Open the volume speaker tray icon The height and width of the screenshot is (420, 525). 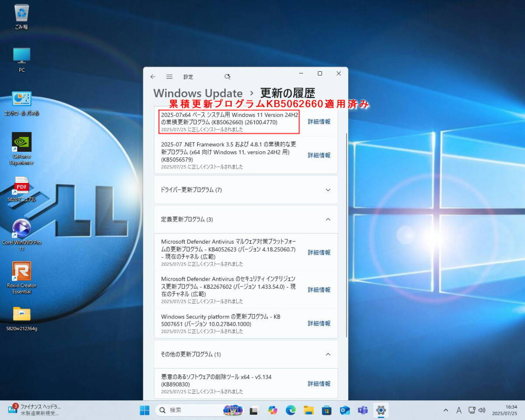click(x=482, y=410)
